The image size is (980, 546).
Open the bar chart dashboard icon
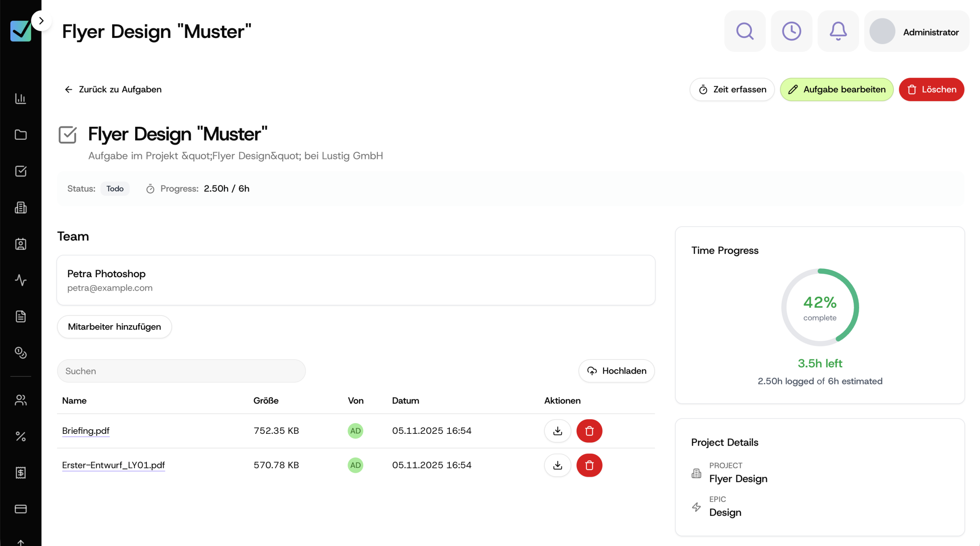pyautogui.click(x=21, y=98)
